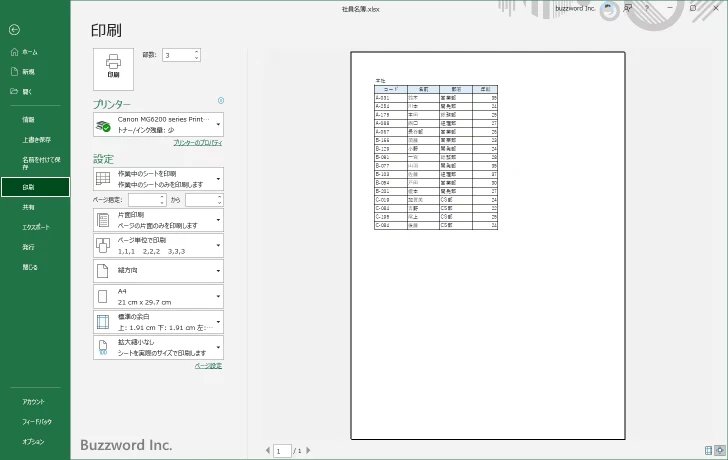Click the A4 paper icon
The height and width of the screenshot is (460, 728).
tap(103, 297)
